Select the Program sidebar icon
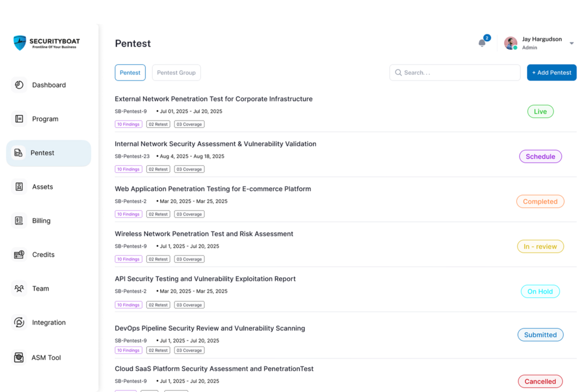 point(19,119)
